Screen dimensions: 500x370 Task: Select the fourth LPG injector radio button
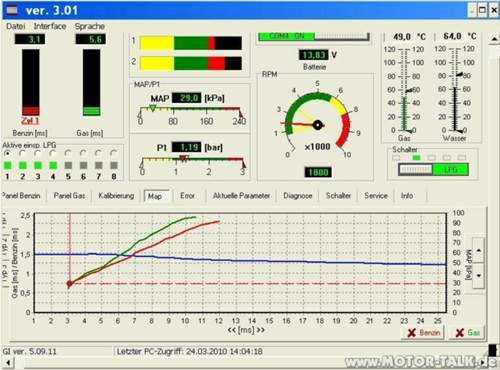(52, 153)
